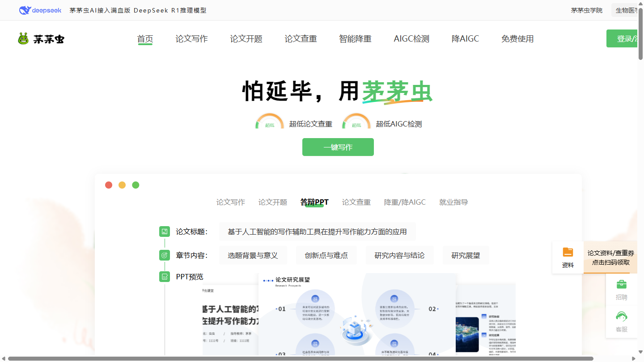Open 论文开题 in top navigation
The width and height of the screenshot is (644, 362).
[x=246, y=39]
